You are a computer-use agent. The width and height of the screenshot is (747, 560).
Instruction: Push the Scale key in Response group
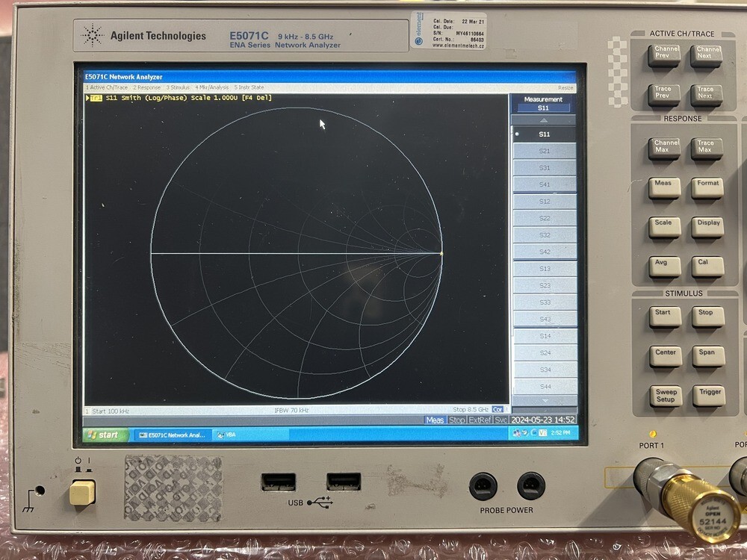click(665, 228)
